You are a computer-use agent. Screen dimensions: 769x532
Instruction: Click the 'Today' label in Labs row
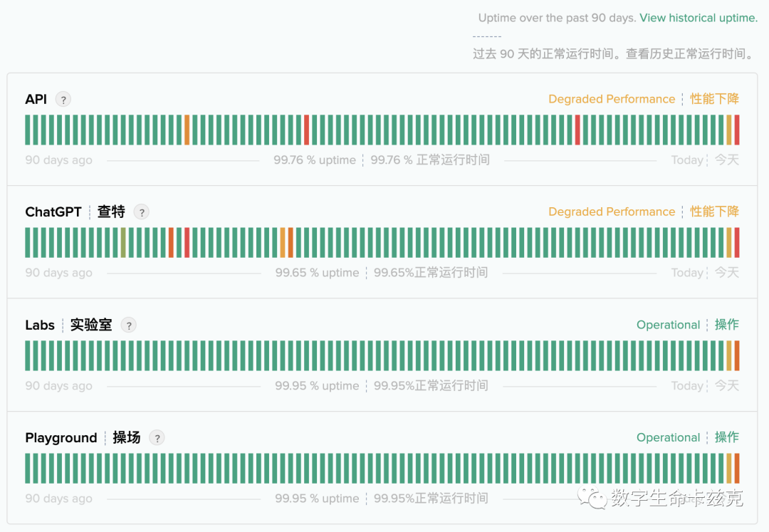click(687, 386)
